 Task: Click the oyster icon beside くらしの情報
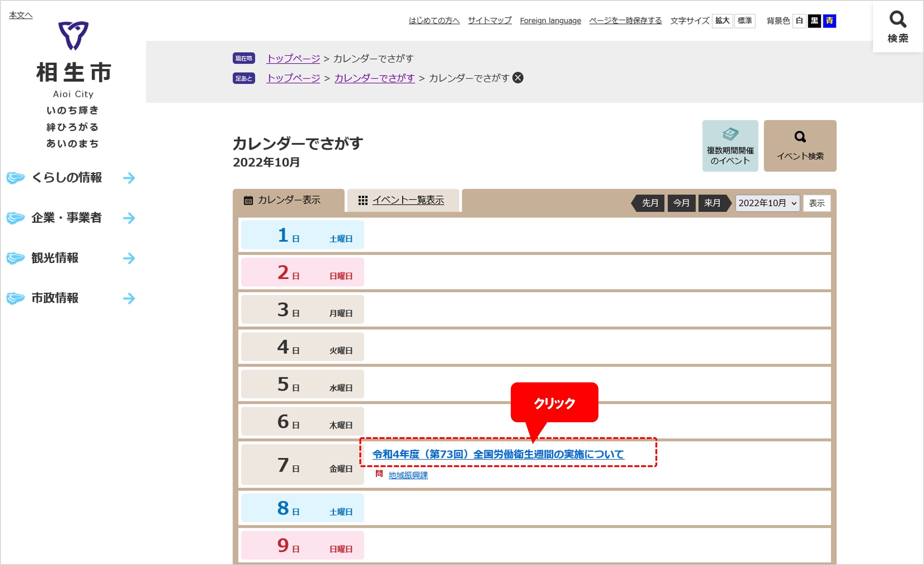coord(15,178)
